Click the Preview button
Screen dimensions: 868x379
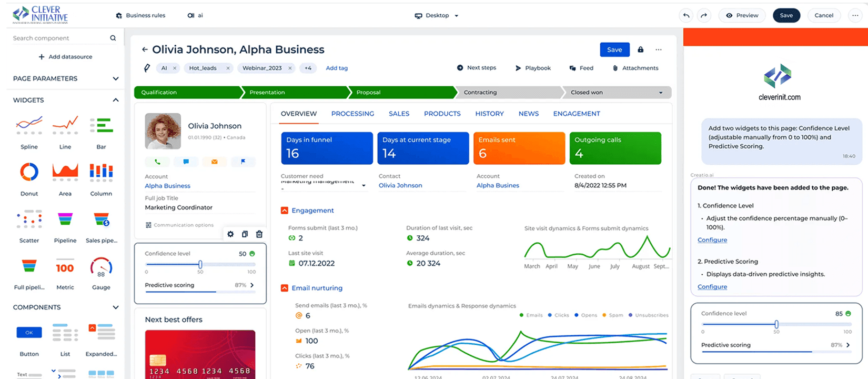[x=742, y=15]
